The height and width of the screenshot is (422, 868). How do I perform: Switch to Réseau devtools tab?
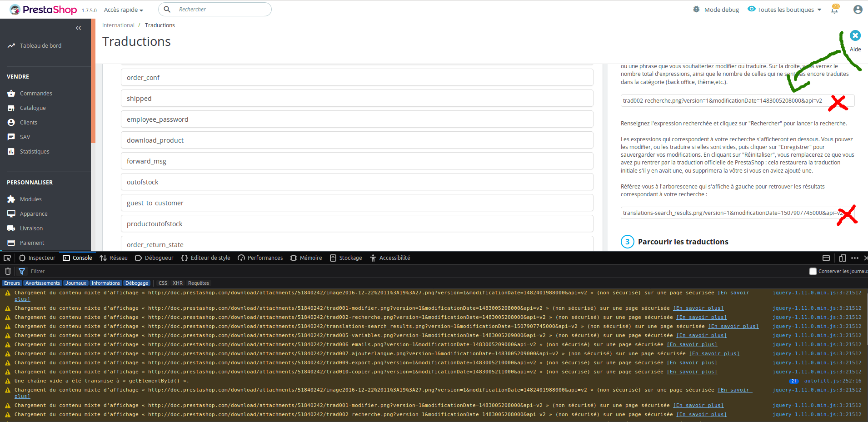(x=114, y=258)
